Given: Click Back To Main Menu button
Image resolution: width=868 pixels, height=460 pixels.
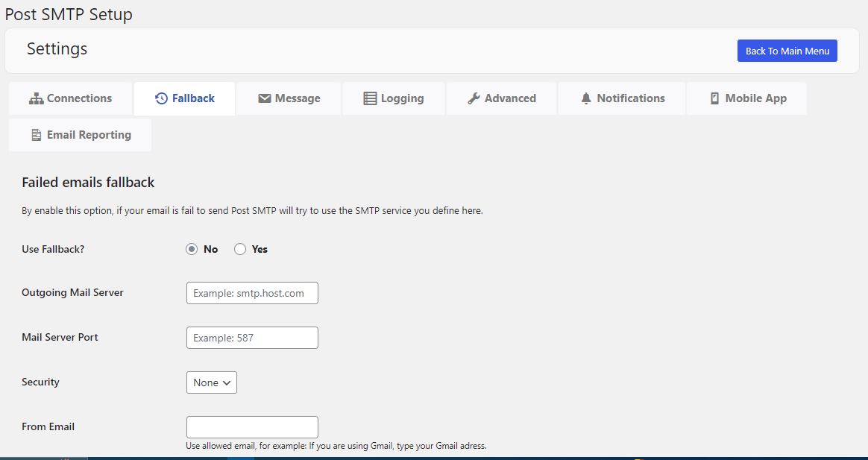Looking at the screenshot, I should pos(787,51).
